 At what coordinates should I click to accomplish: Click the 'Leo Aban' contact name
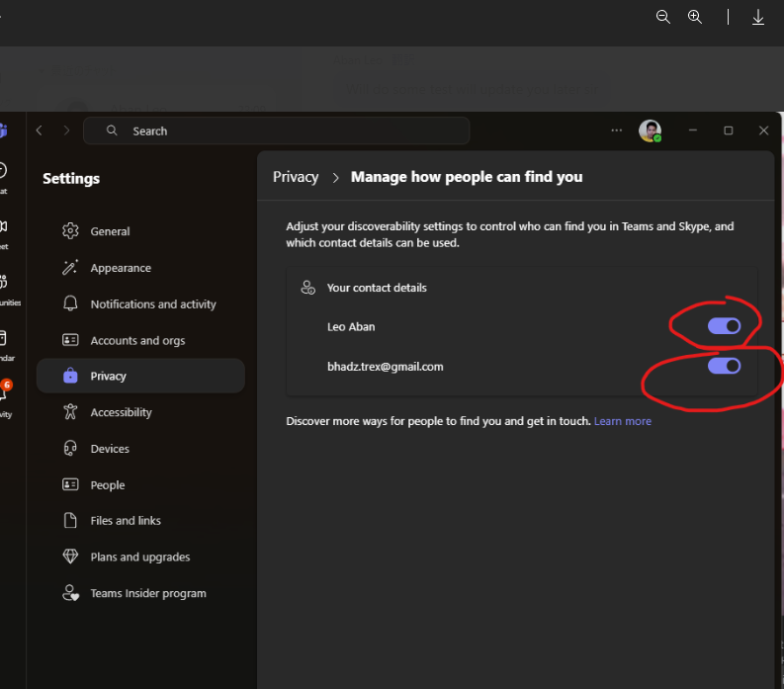(x=351, y=326)
